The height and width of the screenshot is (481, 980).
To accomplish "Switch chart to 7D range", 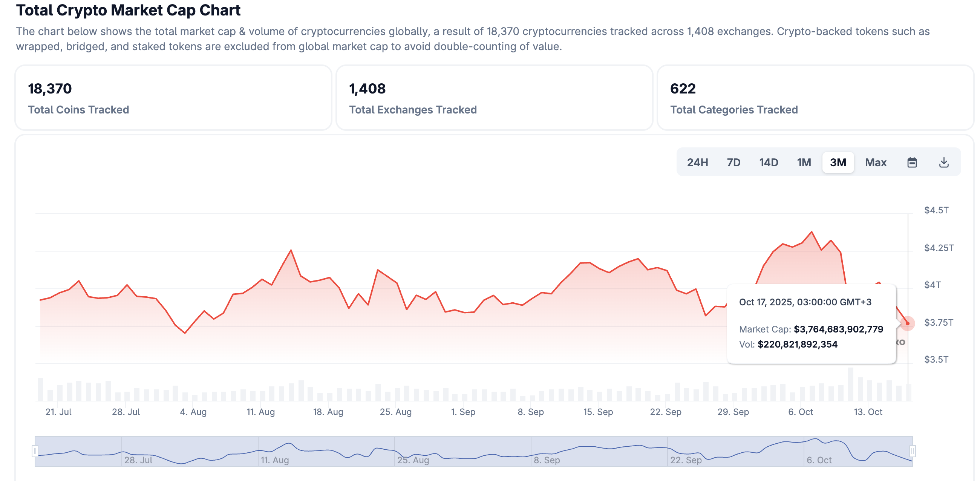I will click(733, 162).
